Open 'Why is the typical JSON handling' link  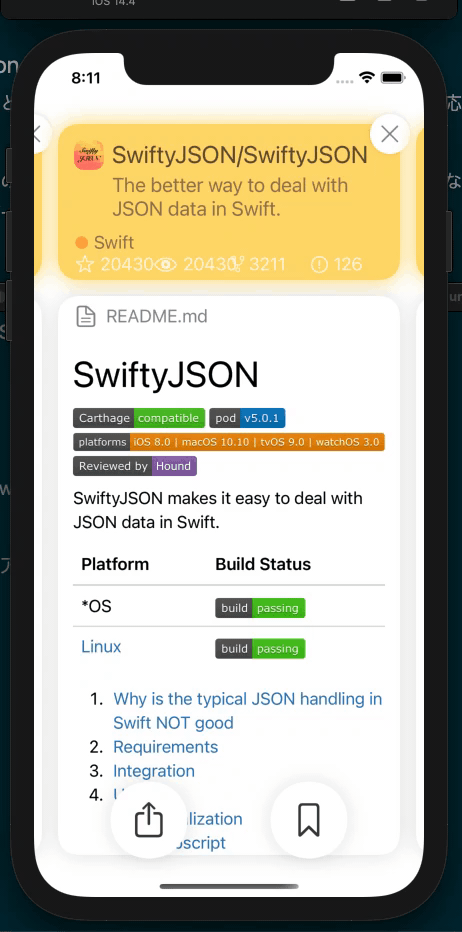coord(248,711)
